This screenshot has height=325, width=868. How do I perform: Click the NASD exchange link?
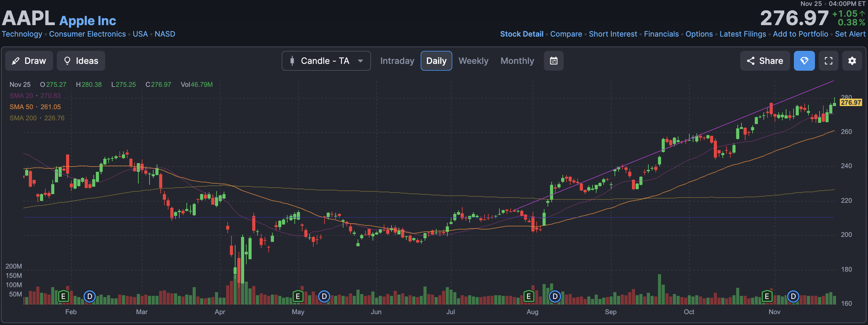pyautogui.click(x=165, y=34)
